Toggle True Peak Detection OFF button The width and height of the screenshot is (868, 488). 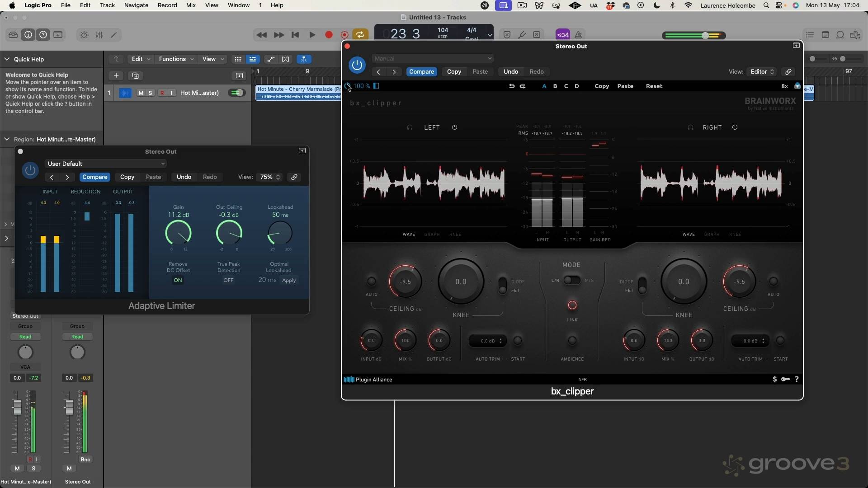(228, 280)
